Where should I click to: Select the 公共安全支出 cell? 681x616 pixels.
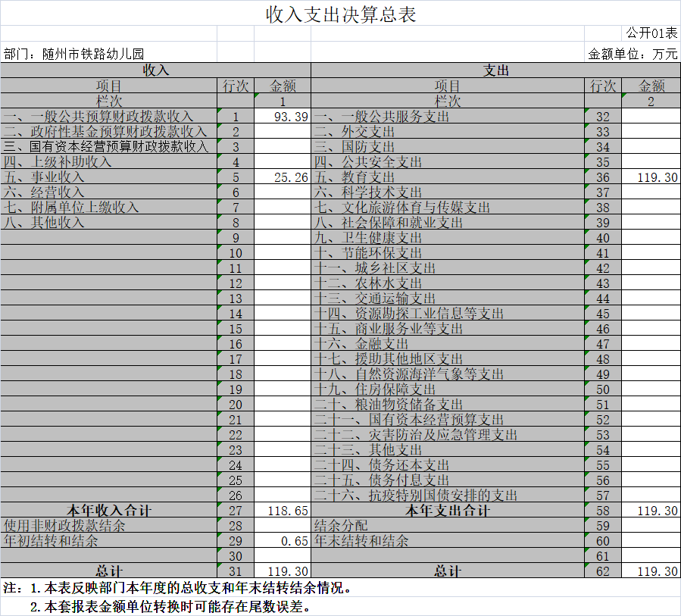[448, 162]
